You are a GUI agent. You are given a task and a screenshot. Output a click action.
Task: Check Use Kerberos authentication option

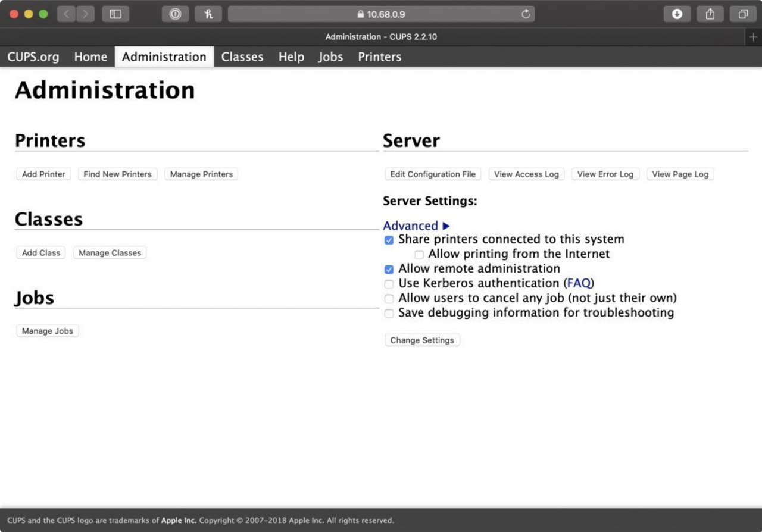[x=389, y=284]
